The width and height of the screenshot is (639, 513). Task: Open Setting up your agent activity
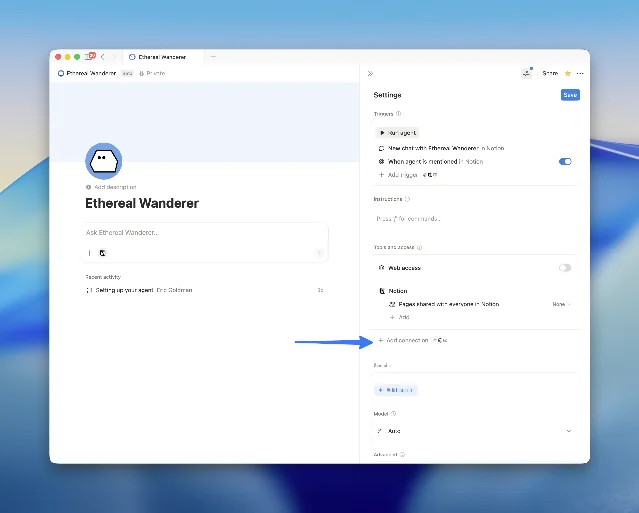coord(205,290)
